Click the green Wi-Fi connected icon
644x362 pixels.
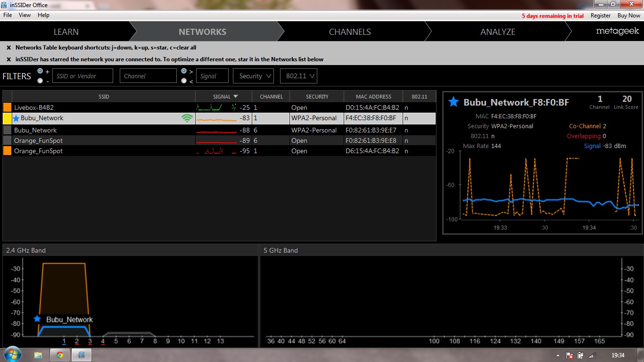pos(187,118)
